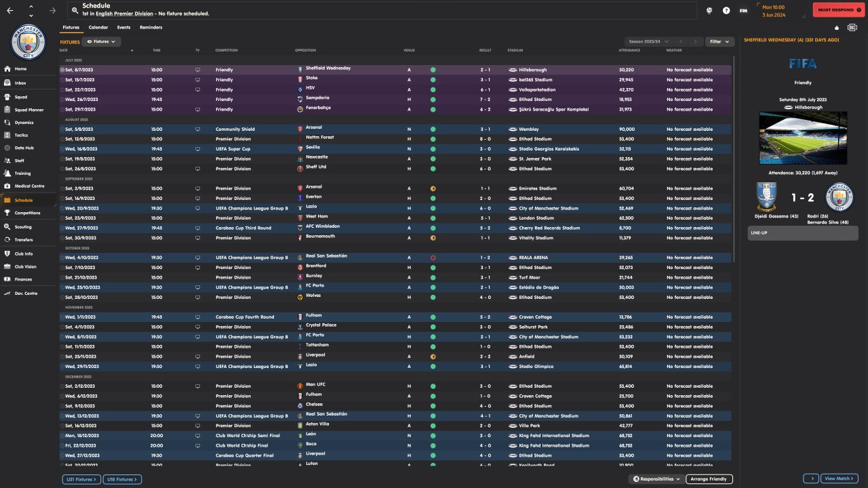Click the Hillsborough stadium photo
Image resolution: width=868 pixels, height=488 pixels.
(803, 138)
